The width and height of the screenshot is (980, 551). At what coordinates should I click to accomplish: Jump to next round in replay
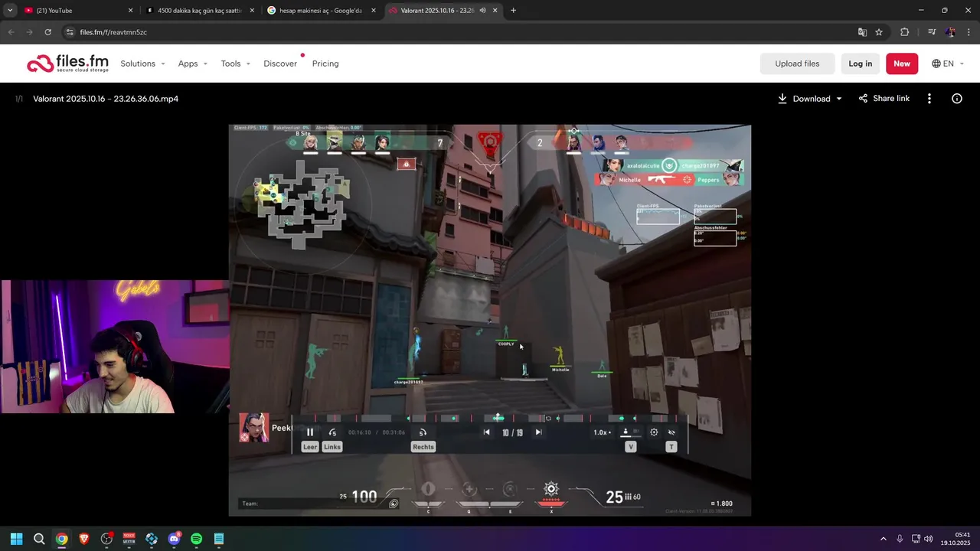pyautogui.click(x=538, y=432)
